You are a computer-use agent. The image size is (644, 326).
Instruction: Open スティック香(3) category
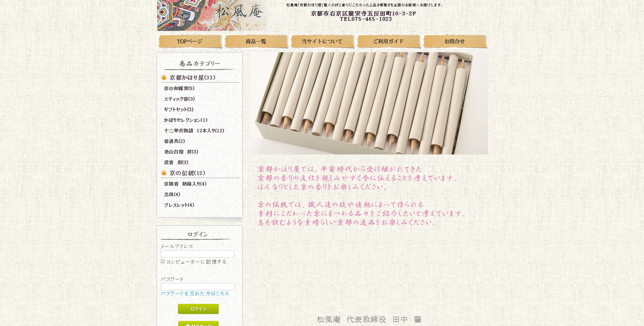coord(180,99)
